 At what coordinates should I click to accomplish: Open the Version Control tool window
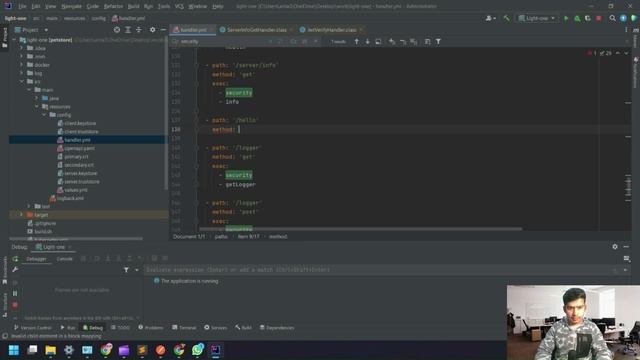[33, 328]
